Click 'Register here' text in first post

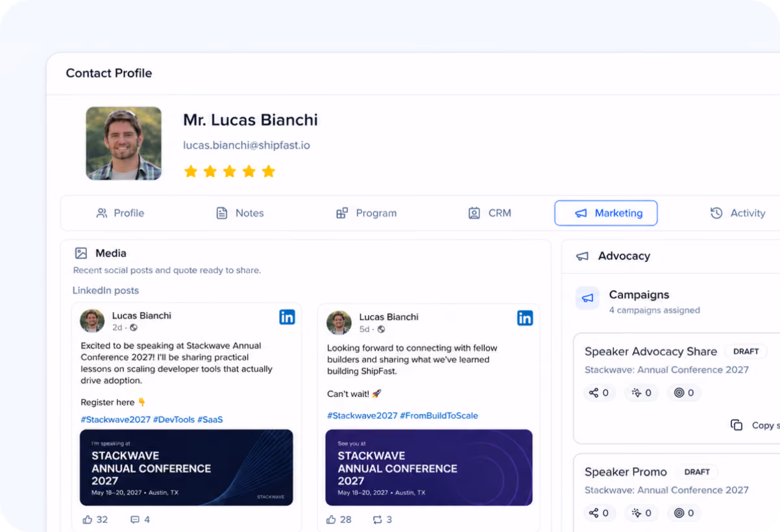coord(108,402)
